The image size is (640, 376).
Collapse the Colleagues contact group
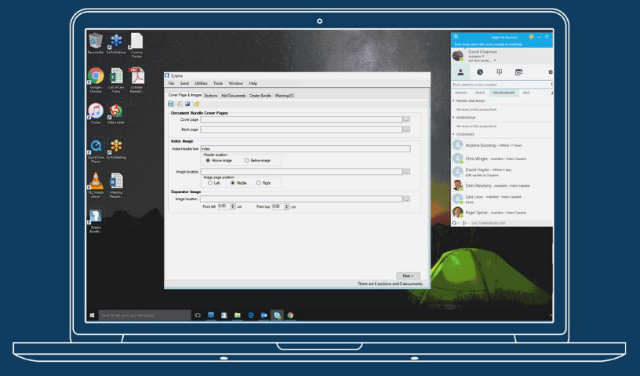(x=454, y=134)
